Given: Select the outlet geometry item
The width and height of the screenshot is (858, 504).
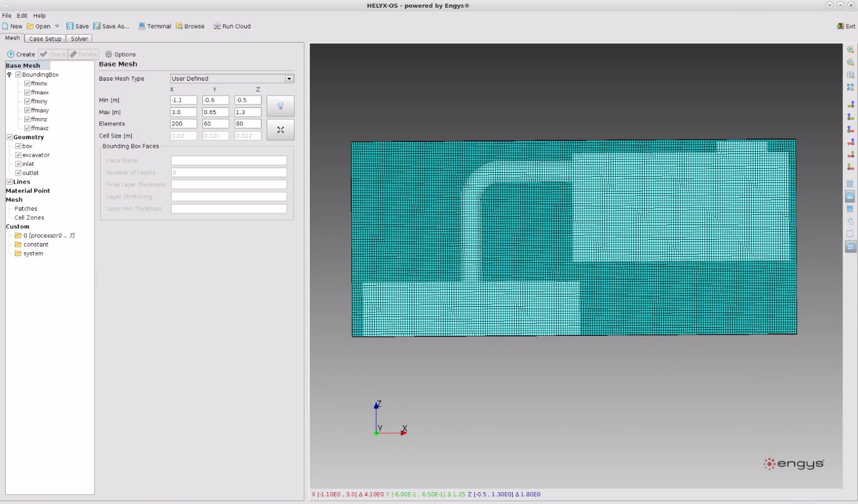Looking at the screenshot, I should pyautogui.click(x=31, y=173).
